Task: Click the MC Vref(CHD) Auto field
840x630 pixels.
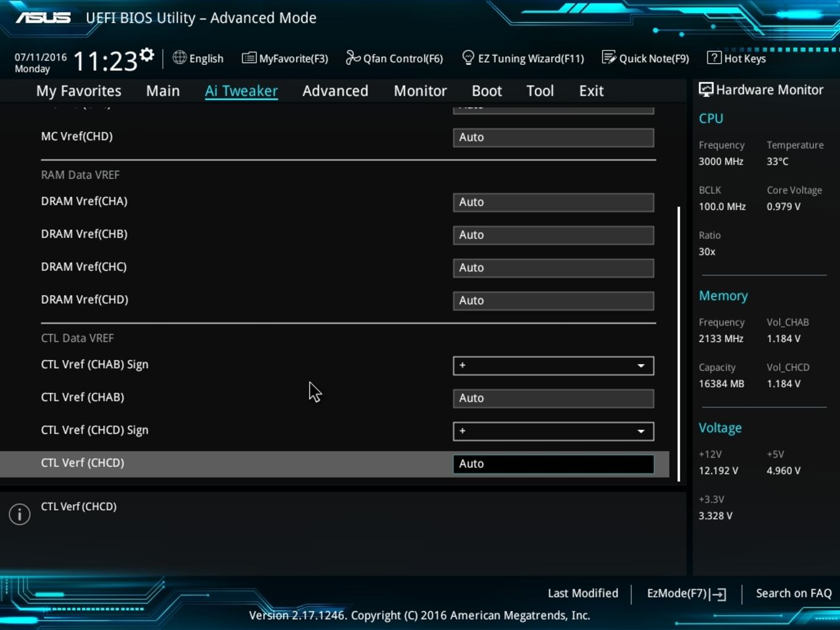Action: (553, 137)
